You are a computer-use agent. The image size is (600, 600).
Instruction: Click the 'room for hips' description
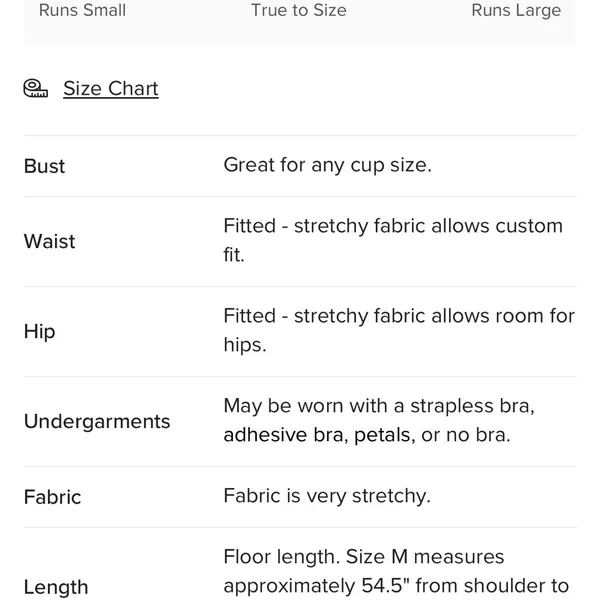pyautogui.click(x=399, y=330)
